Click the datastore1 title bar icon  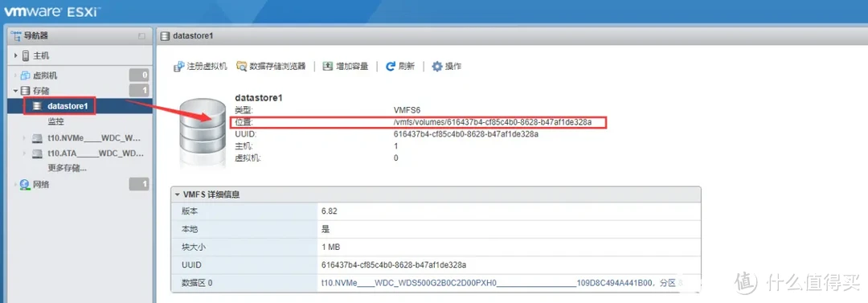point(165,36)
